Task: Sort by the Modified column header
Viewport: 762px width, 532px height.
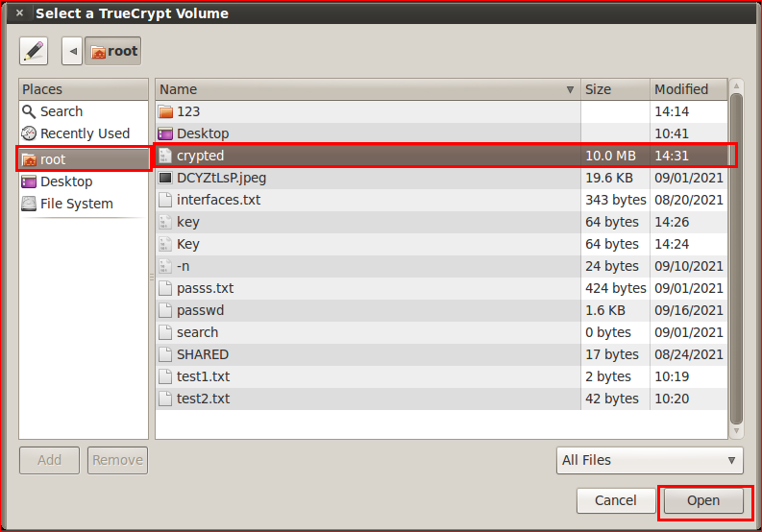Action: click(x=689, y=89)
